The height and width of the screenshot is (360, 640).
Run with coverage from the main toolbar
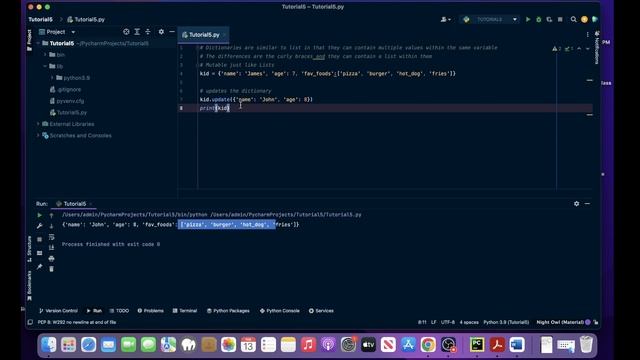click(549, 19)
